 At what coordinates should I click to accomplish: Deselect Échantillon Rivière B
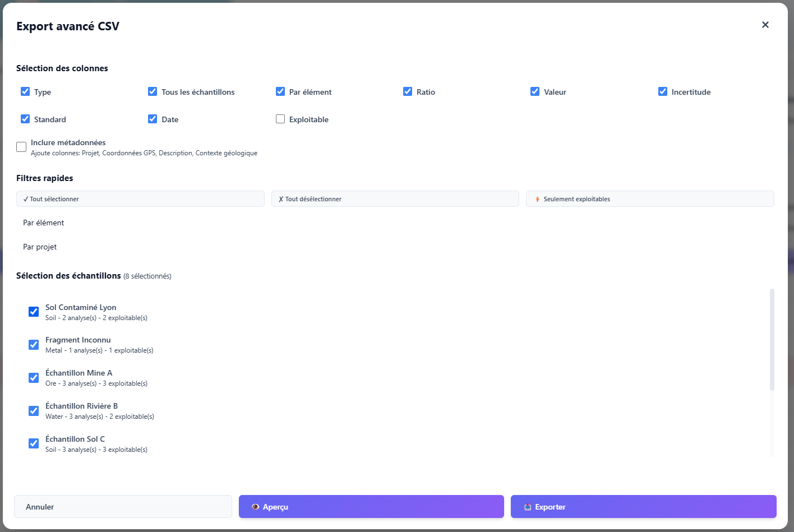pos(33,410)
